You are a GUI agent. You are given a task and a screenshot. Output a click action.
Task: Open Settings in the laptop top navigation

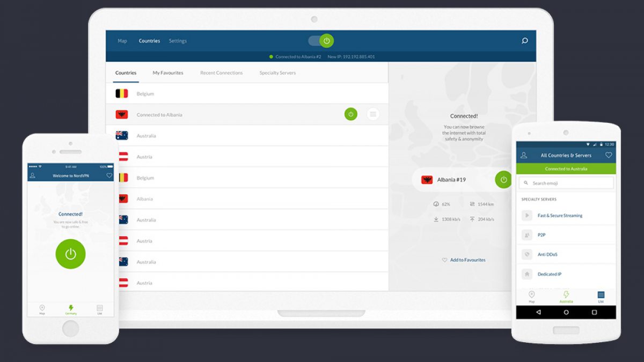178,41
